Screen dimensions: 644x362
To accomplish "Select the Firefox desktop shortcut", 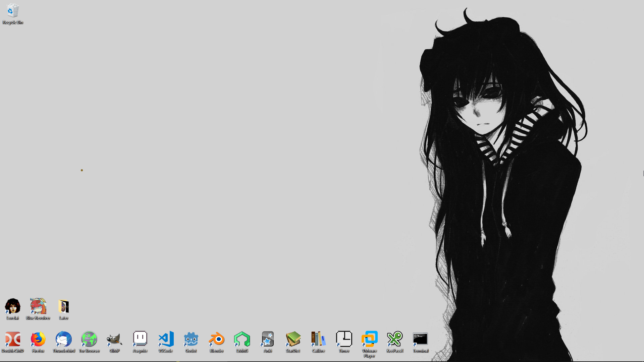I will coord(38,339).
